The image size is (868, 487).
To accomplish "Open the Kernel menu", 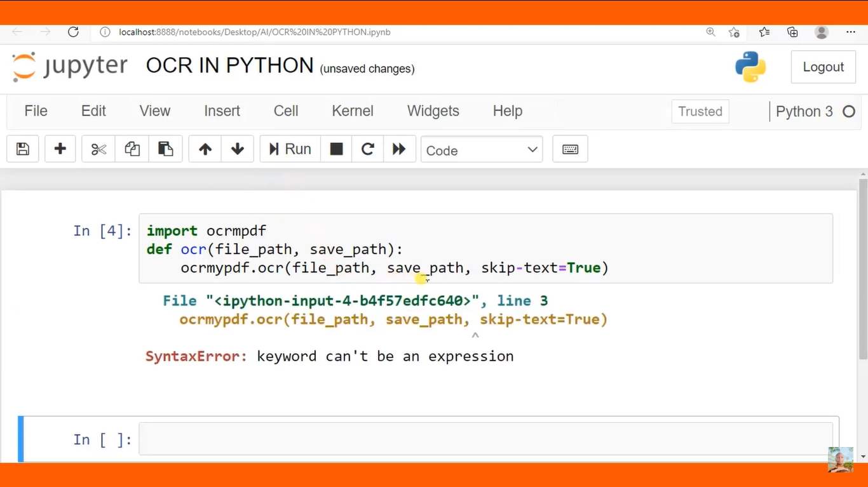I will (353, 111).
